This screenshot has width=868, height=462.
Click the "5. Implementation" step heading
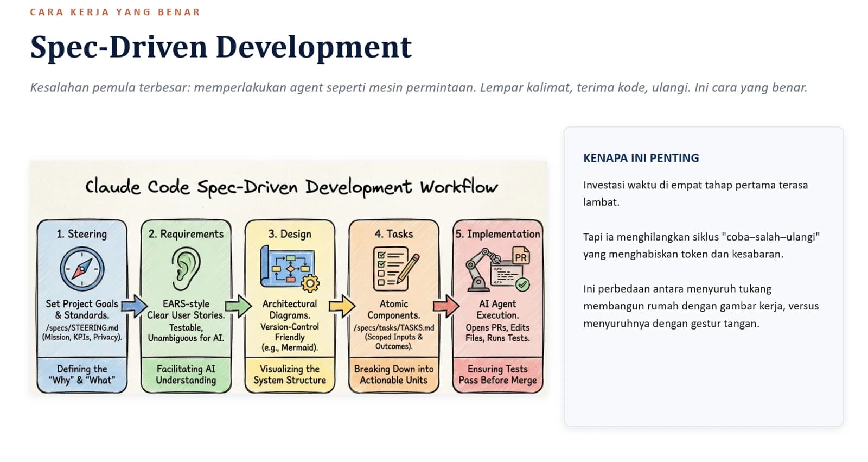coord(498,234)
